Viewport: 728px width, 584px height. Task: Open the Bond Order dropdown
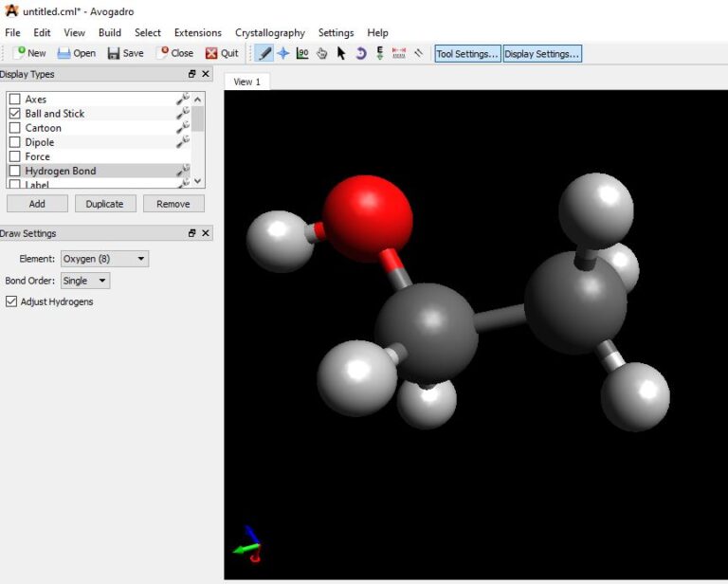point(85,281)
